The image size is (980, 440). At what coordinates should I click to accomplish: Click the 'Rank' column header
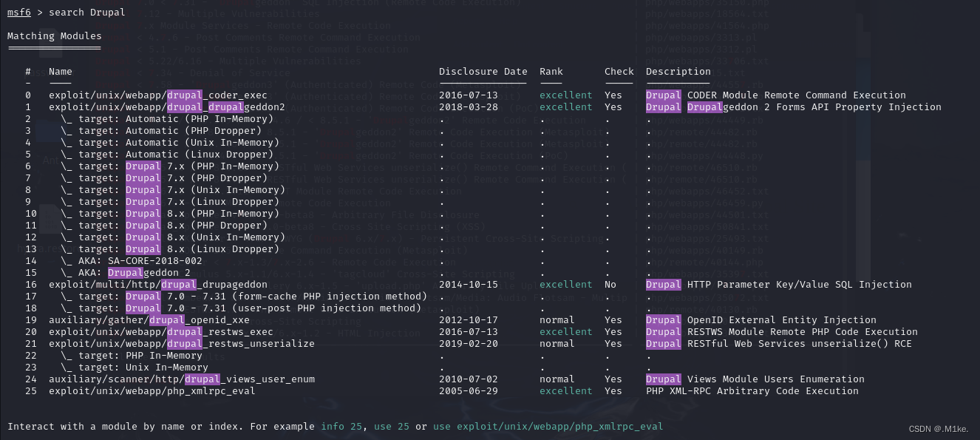[x=551, y=72]
